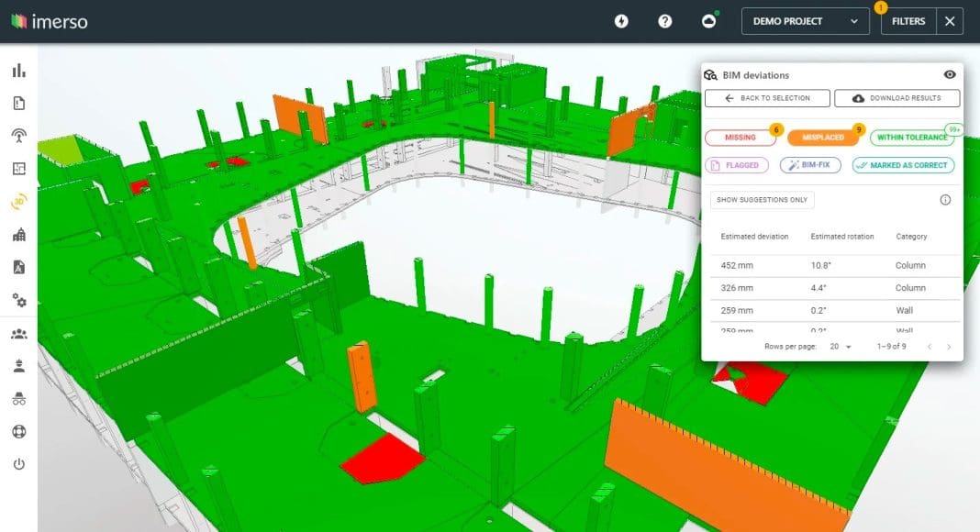Expand the rows per page dropdown
This screenshot has height=532, width=980.
[840, 347]
